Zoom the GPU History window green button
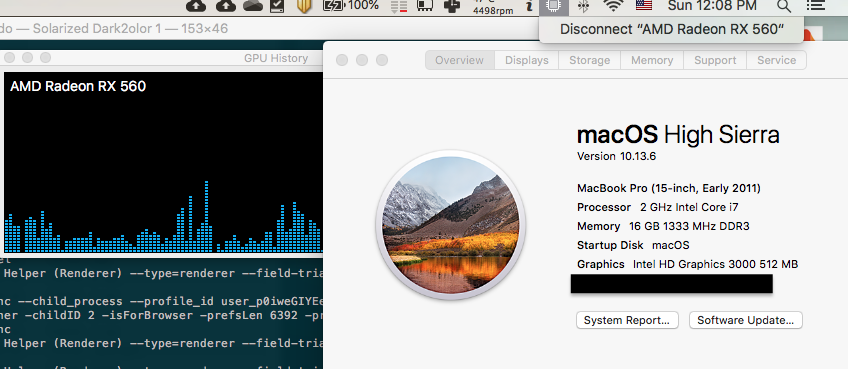Viewport: 848px width, 369px height. (45, 57)
